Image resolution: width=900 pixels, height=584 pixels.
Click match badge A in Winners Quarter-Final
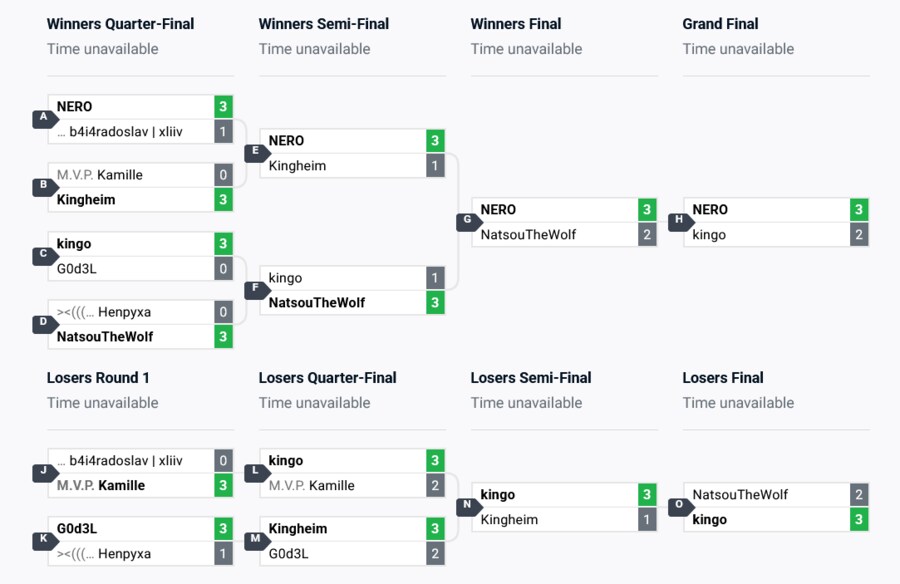[x=42, y=119]
